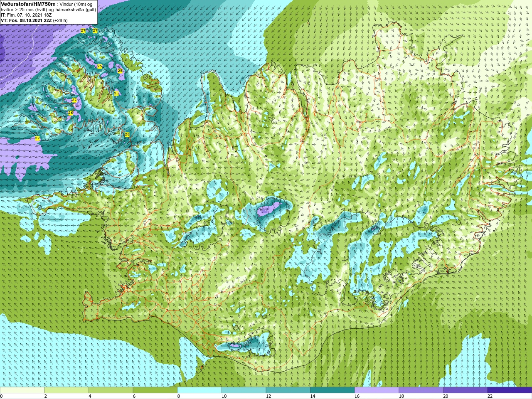Image resolution: width=532 pixels, height=399 pixels.
Task: Click the title "Veðurstofan/HM750m"
Action: click(28, 4)
